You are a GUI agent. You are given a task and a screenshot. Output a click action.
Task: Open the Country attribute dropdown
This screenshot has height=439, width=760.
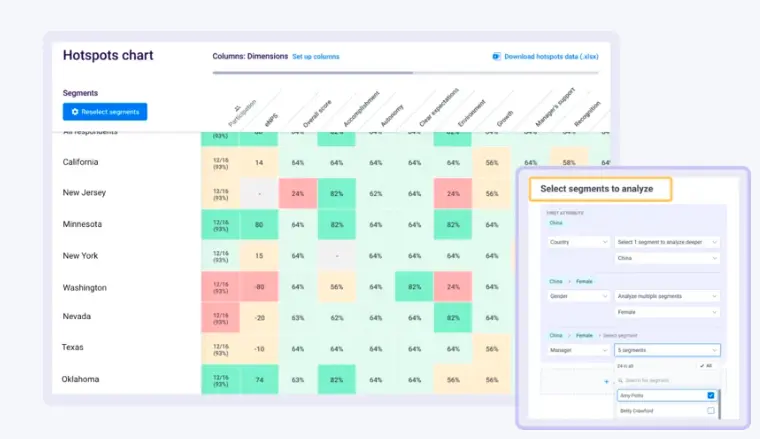point(578,242)
